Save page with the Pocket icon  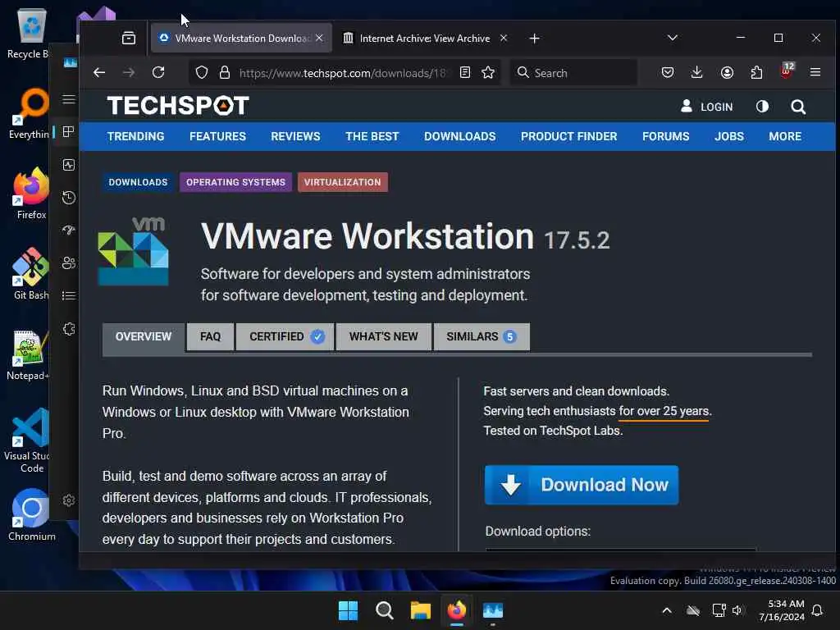668,72
